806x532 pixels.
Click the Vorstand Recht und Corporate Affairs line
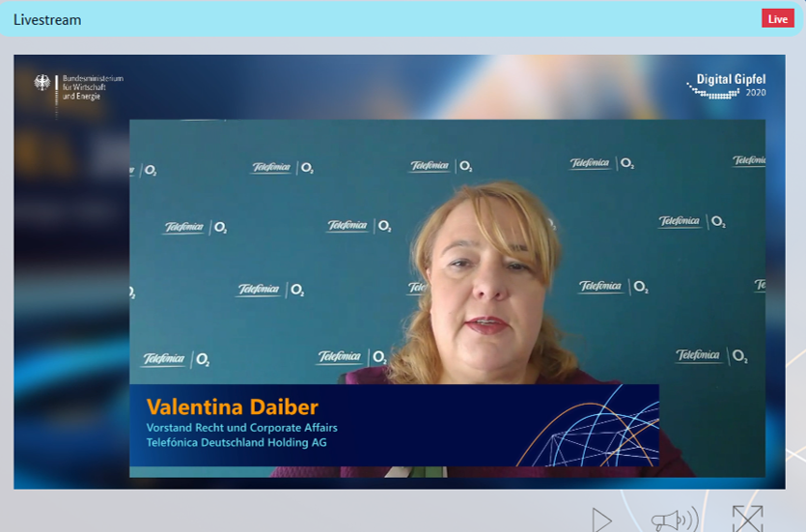pyautogui.click(x=241, y=428)
